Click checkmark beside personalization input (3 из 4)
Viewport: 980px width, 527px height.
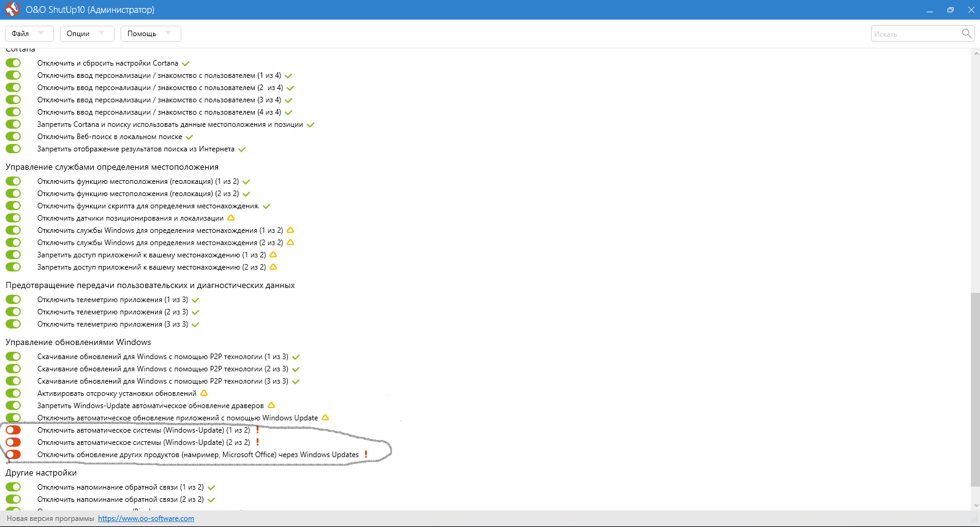288,100
